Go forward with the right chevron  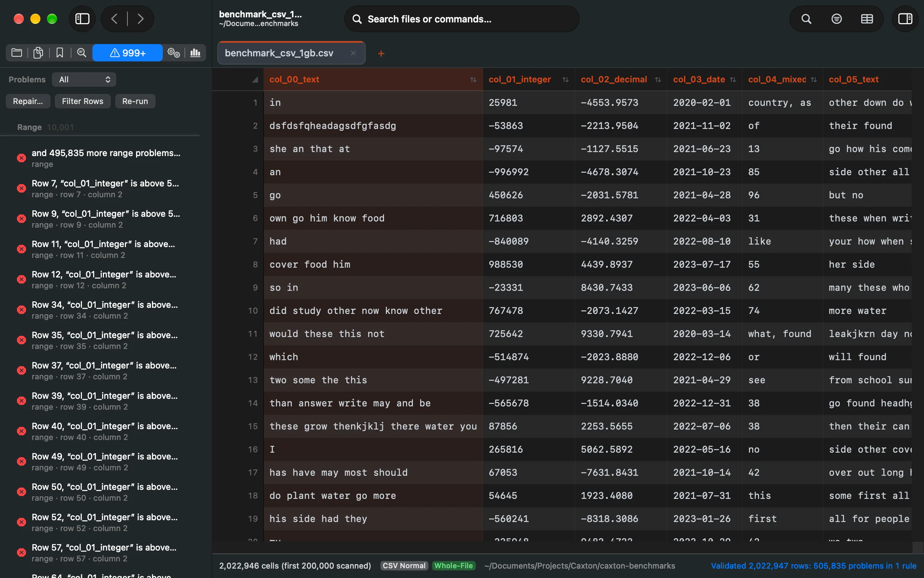click(140, 19)
